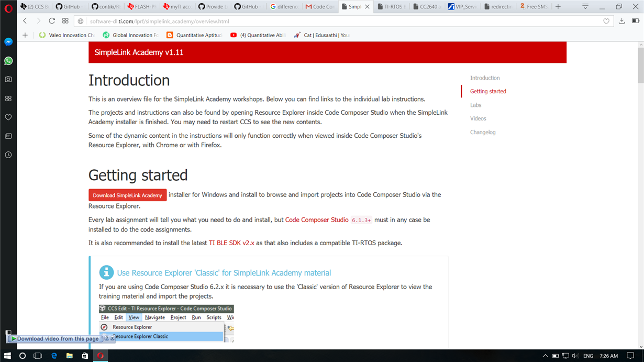This screenshot has width=644, height=362.
Task: Open a new tab with the plus button
Action: (x=558, y=7)
